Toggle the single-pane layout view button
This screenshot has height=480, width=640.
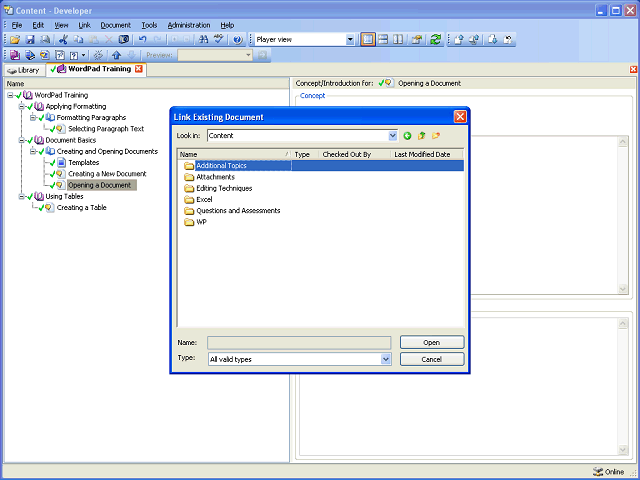(x=368, y=40)
